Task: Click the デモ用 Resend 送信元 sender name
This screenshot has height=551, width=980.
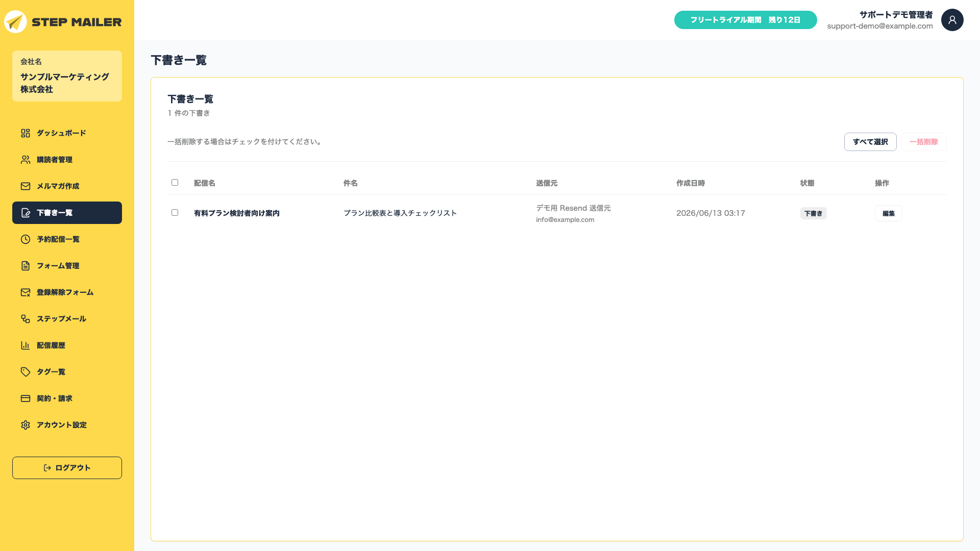Action: pyautogui.click(x=573, y=208)
